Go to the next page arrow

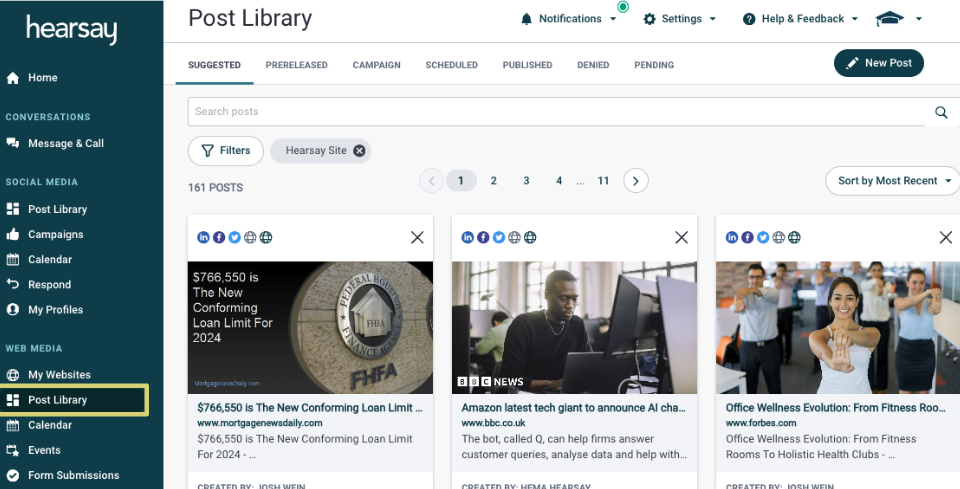tap(636, 181)
